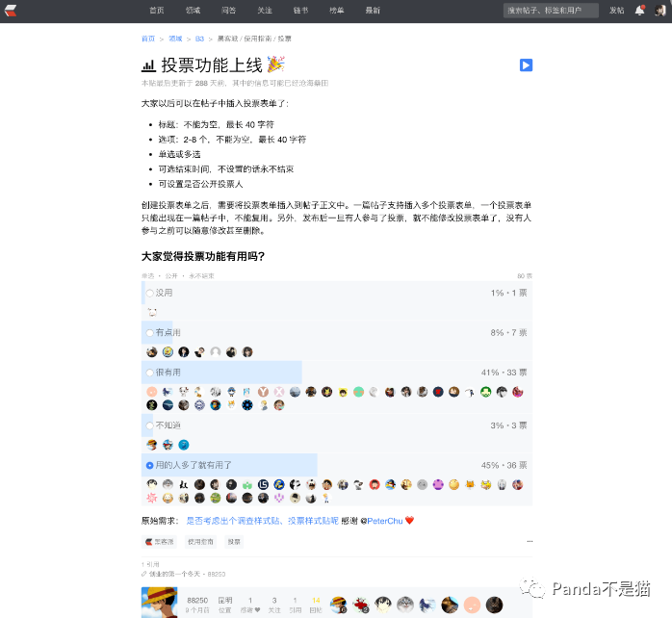672x618 pixels.
Task: Click the dark cat participant avatar at the row end
Action: (494, 605)
